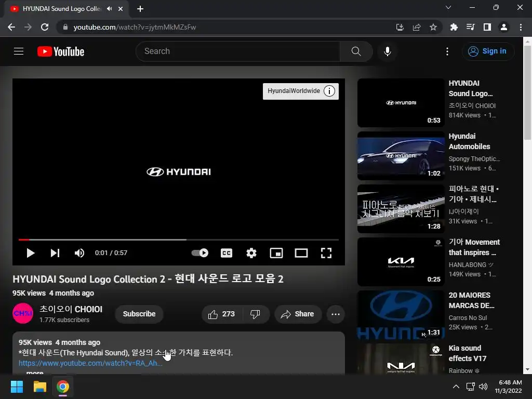Open 20 MAIORES MARCAS DE video title

coord(471,300)
